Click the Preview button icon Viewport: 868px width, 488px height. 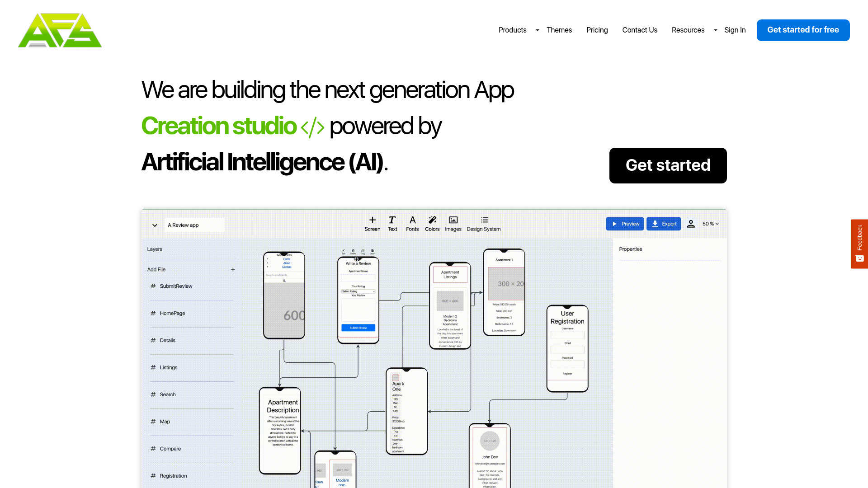pyautogui.click(x=616, y=224)
